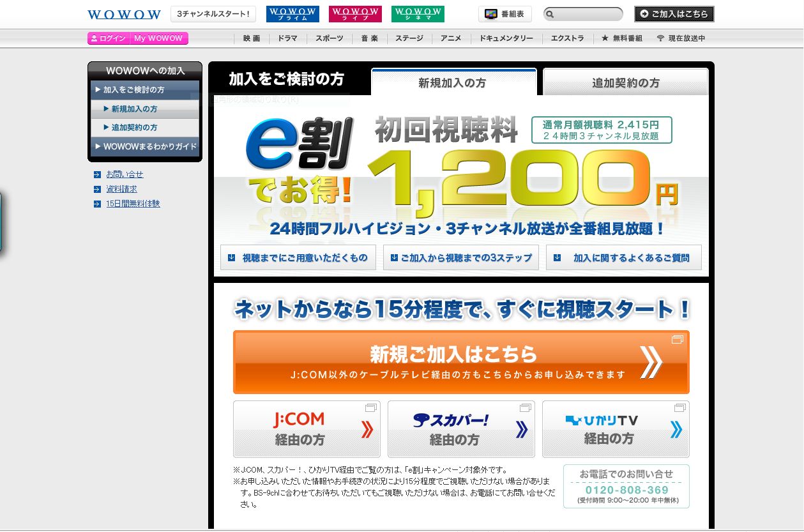
Task: Click the ひかりTV logo
Action: pyautogui.click(x=602, y=420)
